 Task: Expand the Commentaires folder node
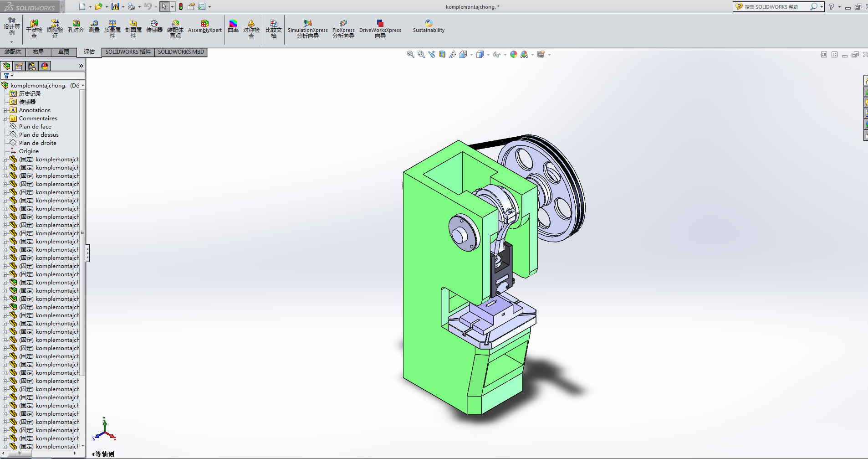tap(5, 119)
